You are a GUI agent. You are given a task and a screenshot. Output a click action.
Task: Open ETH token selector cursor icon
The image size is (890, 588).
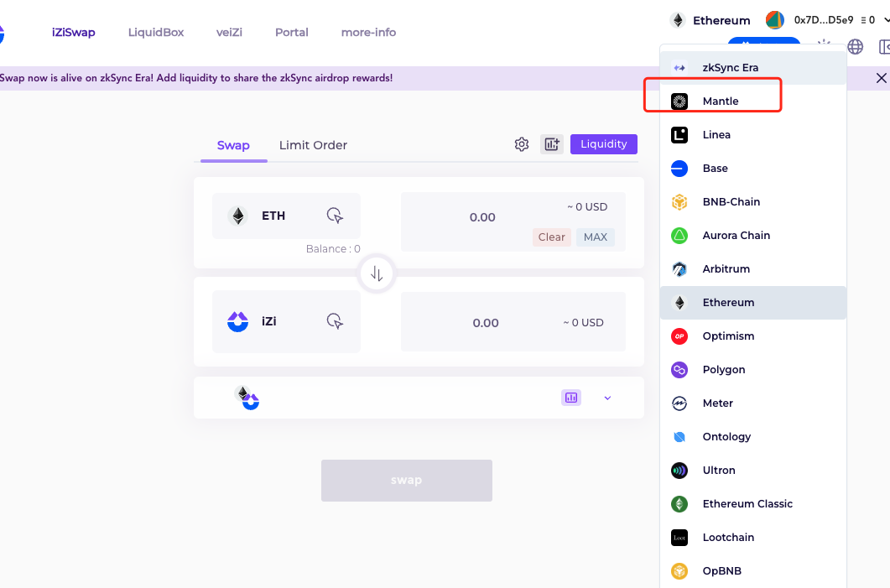(x=335, y=216)
